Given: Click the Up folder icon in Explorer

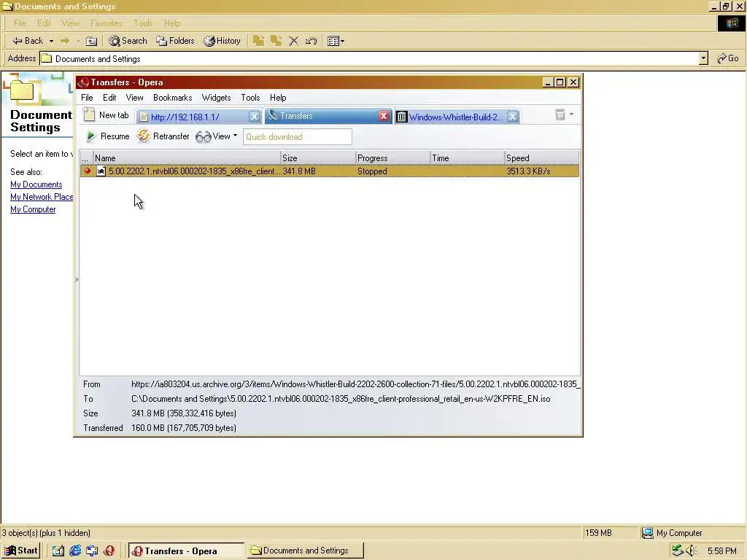Looking at the screenshot, I should coord(91,41).
